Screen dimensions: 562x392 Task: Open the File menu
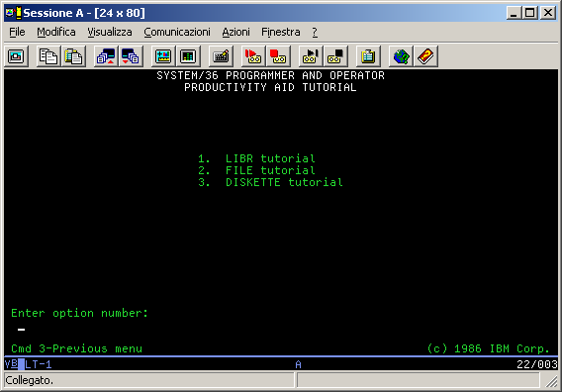click(17, 32)
